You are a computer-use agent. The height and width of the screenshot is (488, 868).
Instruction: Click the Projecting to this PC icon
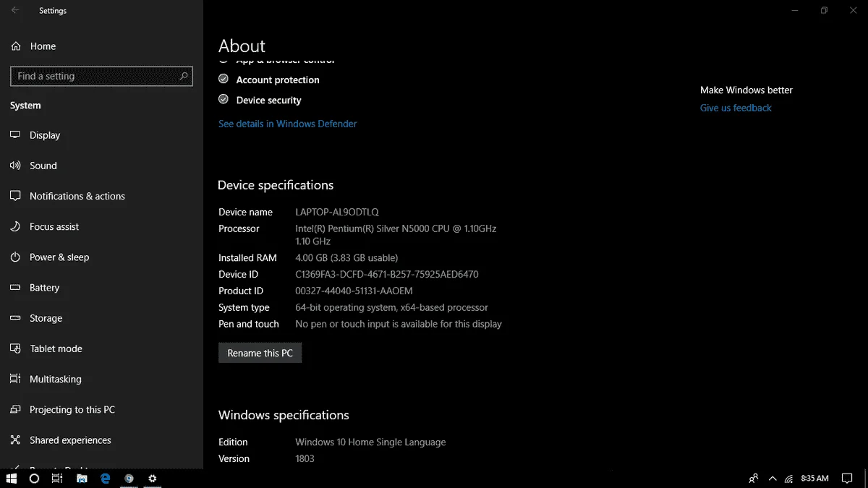[x=15, y=409]
